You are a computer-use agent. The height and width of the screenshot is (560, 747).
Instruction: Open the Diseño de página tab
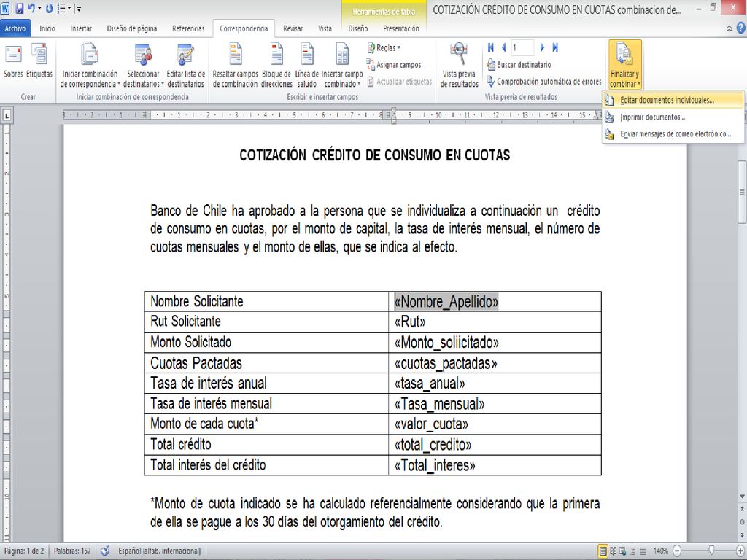(132, 28)
